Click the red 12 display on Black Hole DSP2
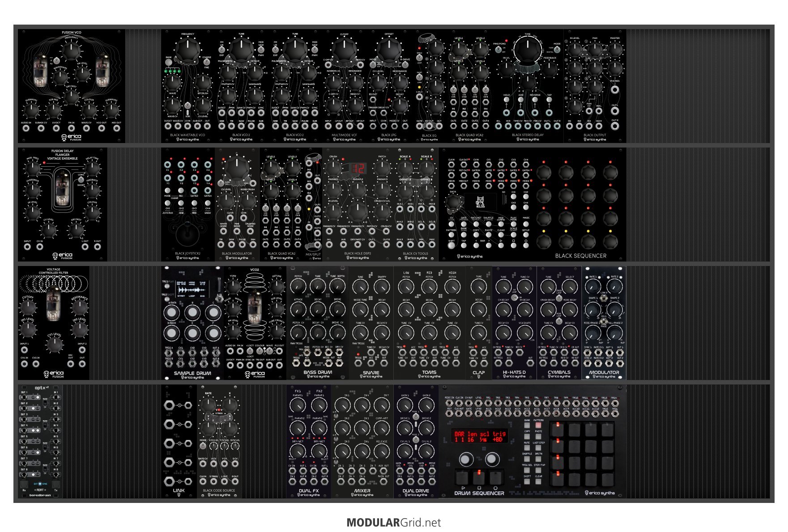The width and height of the screenshot is (788, 532). (x=358, y=168)
